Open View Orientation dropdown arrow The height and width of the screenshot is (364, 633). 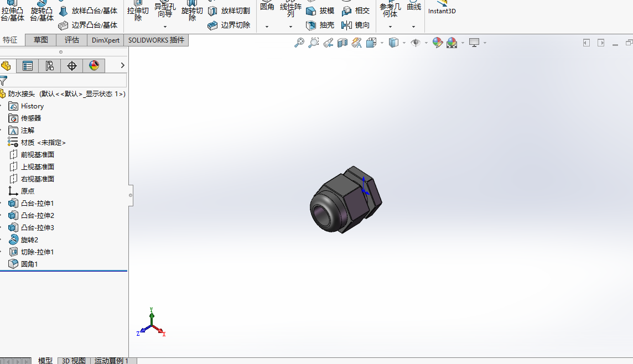point(382,43)
